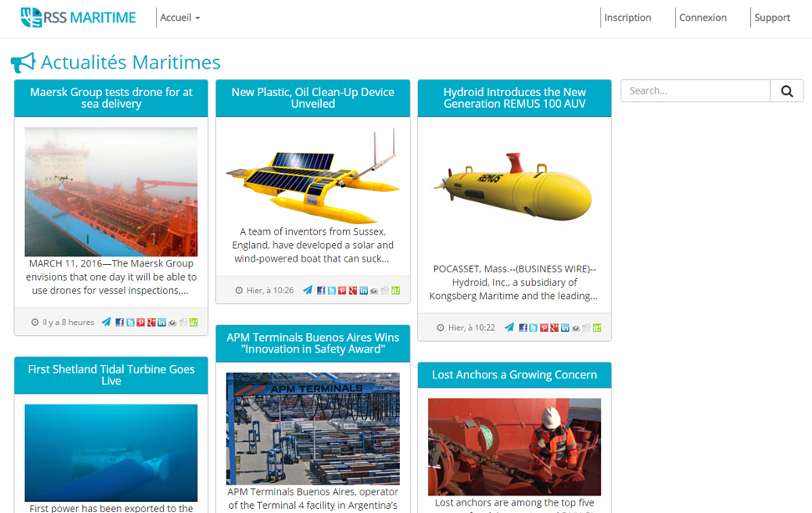This screenshot has width=812, height=513.
Task: Open the Accueil dropdown menu
Action: pos(180,18)
